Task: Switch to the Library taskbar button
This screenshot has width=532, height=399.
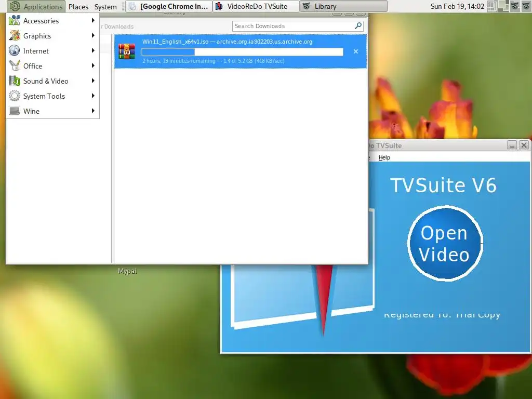Action: (x=343, y=6)
